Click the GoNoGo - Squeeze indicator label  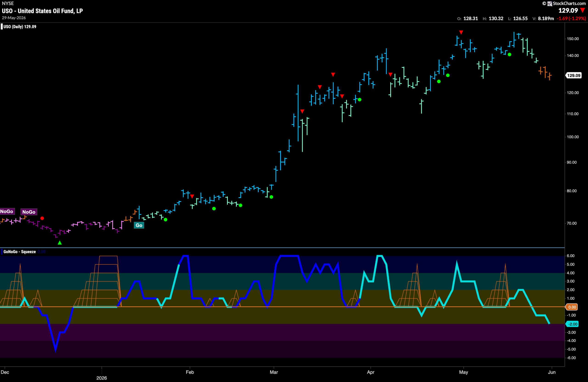coord(20,252)
